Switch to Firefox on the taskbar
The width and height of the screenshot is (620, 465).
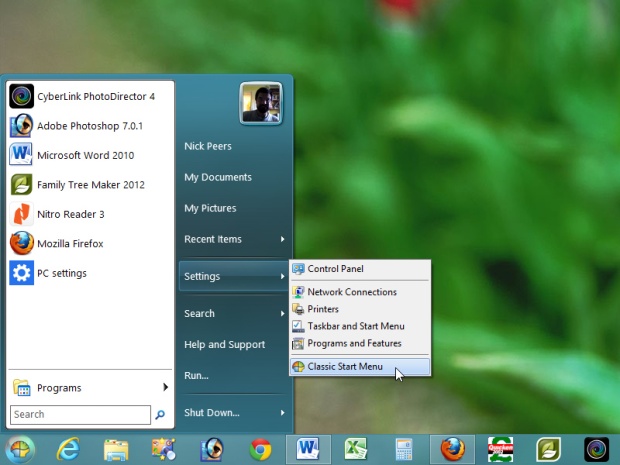[452, 450]
